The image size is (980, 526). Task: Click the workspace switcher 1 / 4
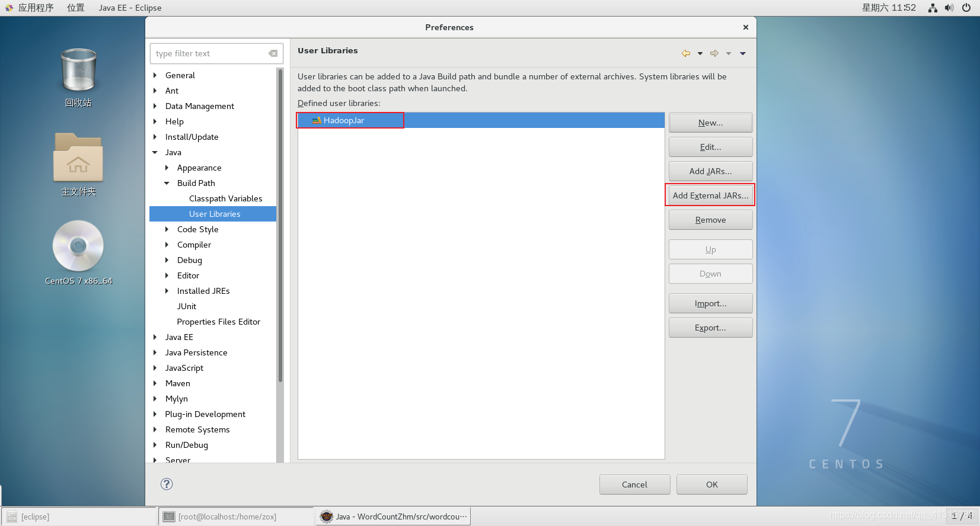(962, 516)
